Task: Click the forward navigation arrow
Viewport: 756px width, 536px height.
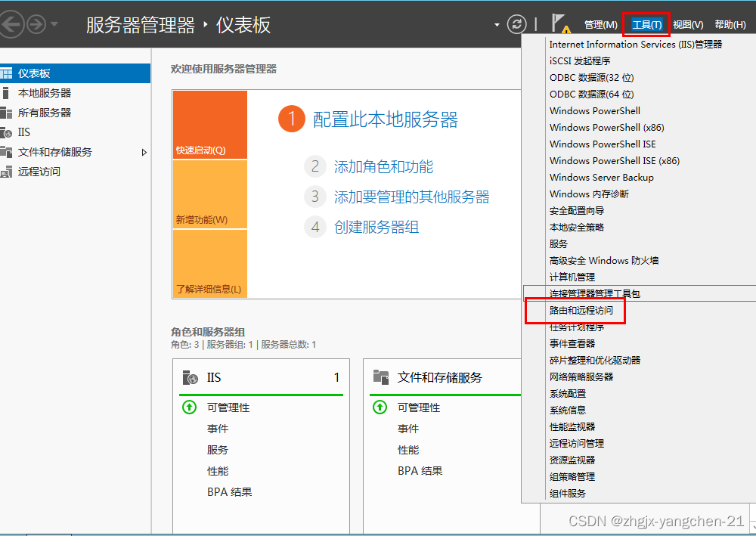Action: [x=36, y=24]
